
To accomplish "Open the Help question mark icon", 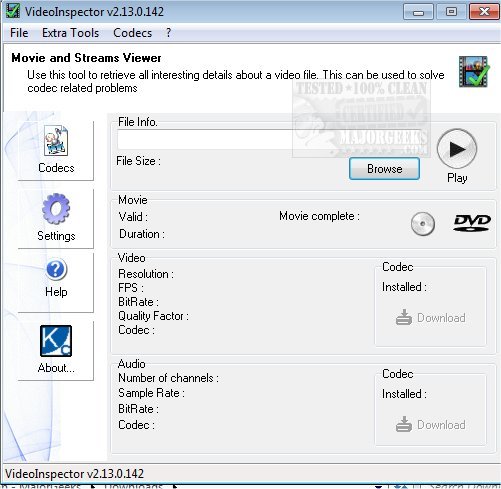I will (x=56, y=269).
